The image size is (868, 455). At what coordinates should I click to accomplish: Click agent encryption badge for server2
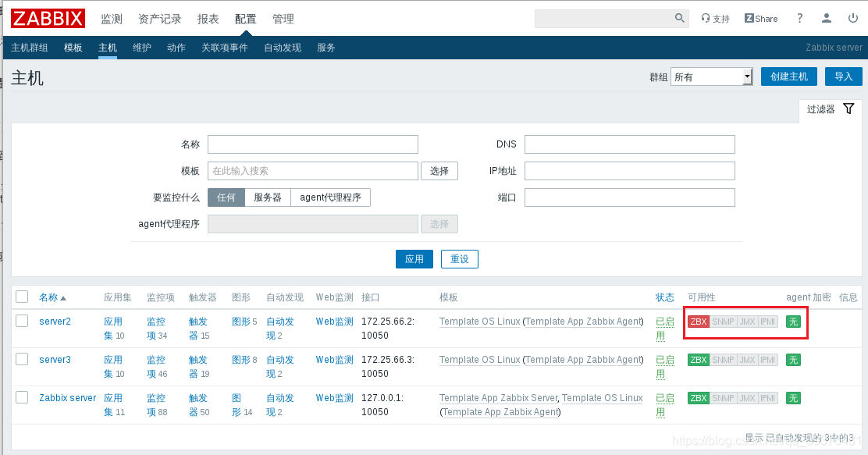click(793, 322)
